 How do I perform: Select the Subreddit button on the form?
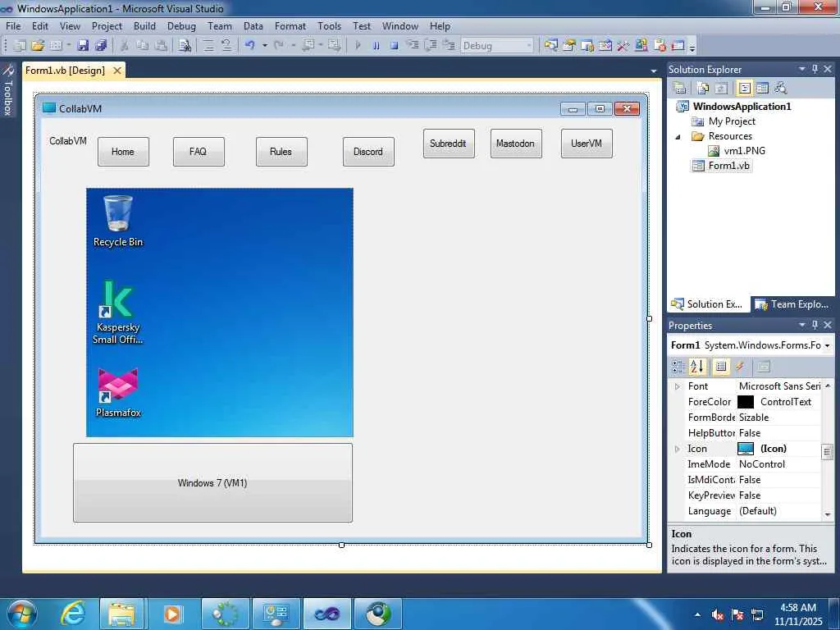(449, 144)
